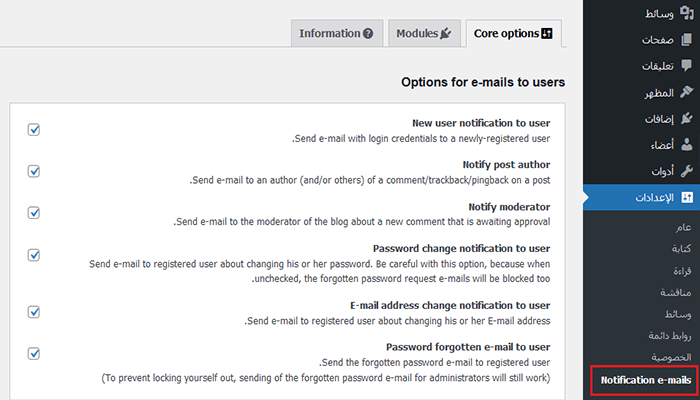700x400 pixels.
Task: Click the Pages (صفحات) sidebar icon
Action: pos(685,40)
